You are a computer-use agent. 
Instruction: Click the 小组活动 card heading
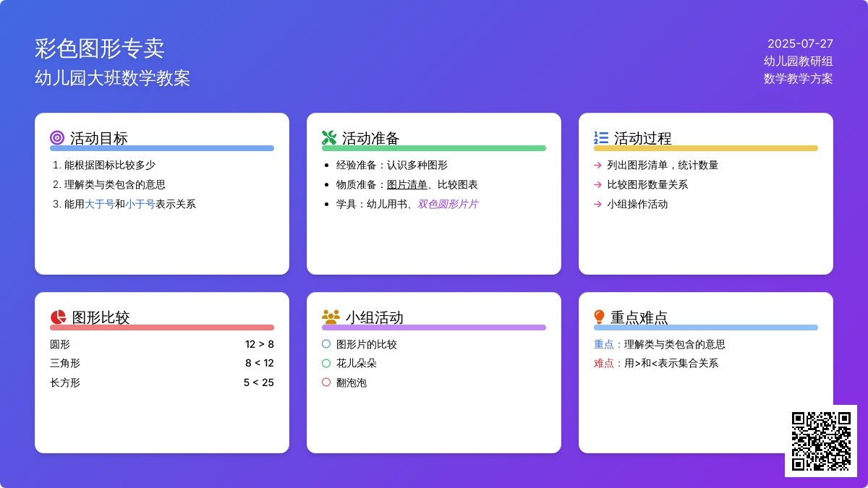[375, 317]
